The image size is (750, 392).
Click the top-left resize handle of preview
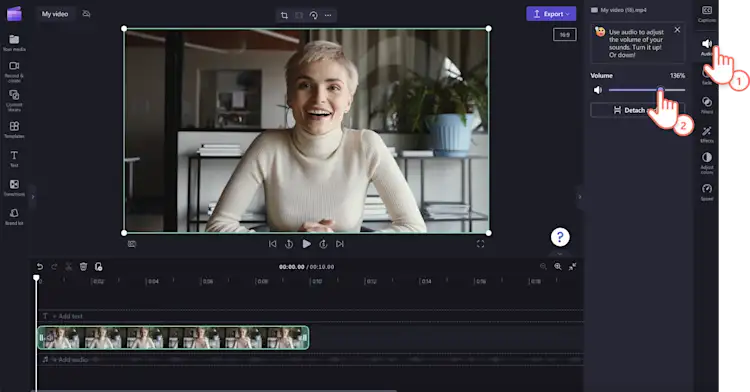tap(124, 29)
